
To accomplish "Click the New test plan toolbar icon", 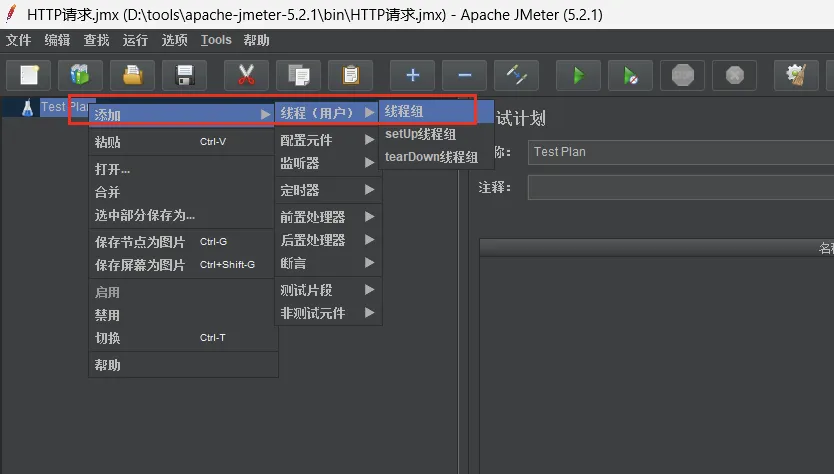I will tap(29, 75).
